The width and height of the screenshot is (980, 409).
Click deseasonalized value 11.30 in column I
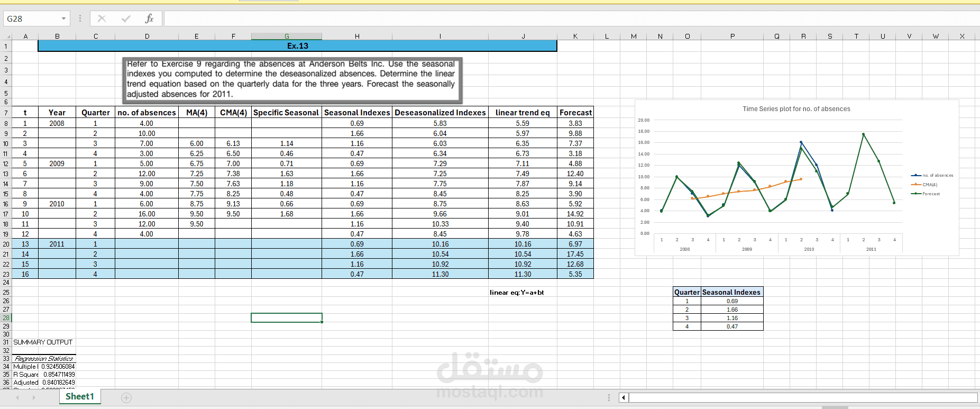click(x=440, y=274)
